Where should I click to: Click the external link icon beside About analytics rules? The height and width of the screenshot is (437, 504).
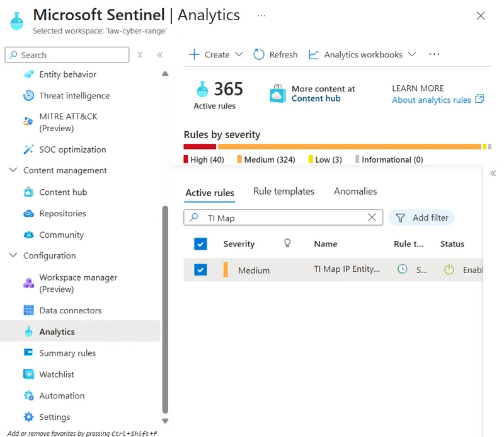tap(479, 99)
